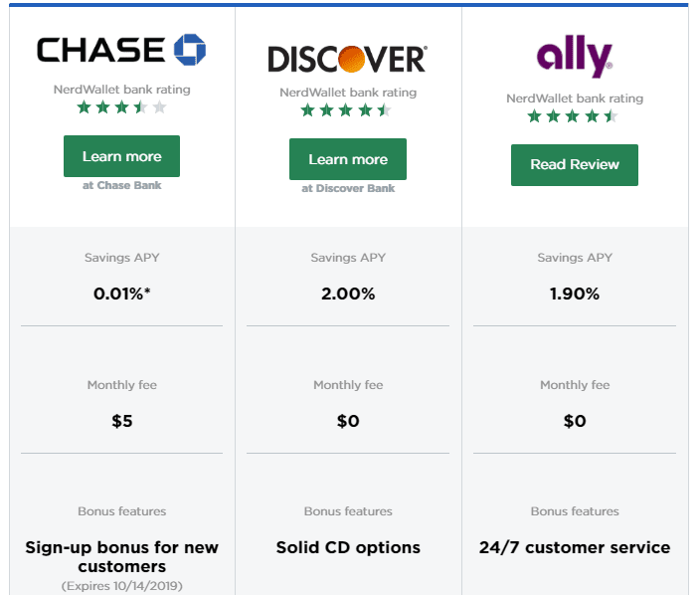Click '24/7 customer service' bonus feature

575,547
